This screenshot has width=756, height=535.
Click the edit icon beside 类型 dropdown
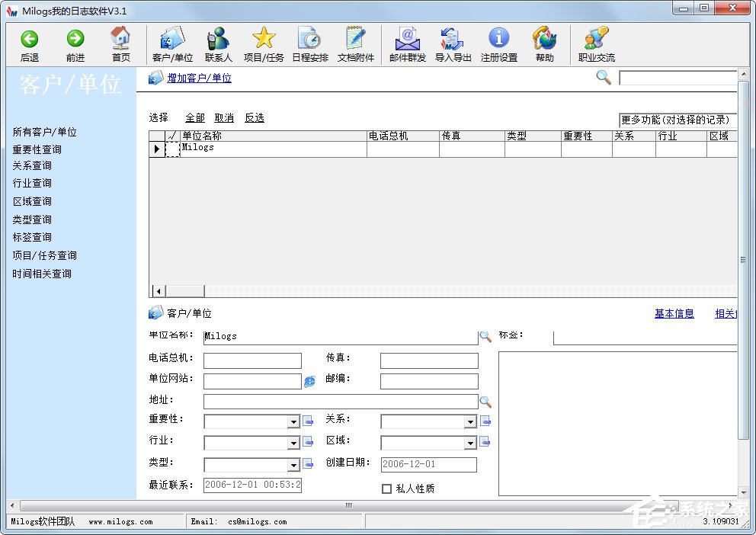[308, 463]
